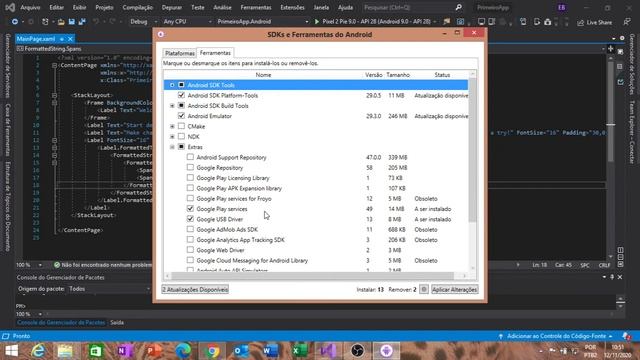Image resolution: width=640 pixels, height=360 pixels.
Task: Open Live Share
Action: pyautogui.click(x=595, y=22)
